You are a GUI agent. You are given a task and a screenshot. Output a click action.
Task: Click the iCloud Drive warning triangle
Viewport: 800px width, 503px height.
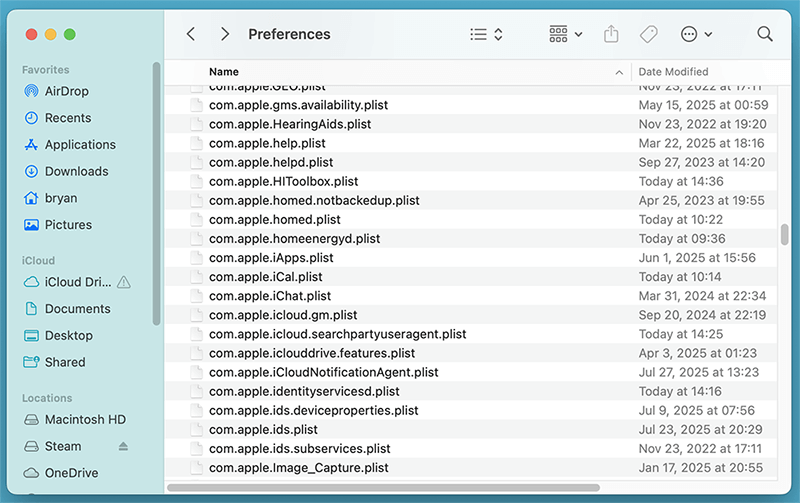coord(123,282)
